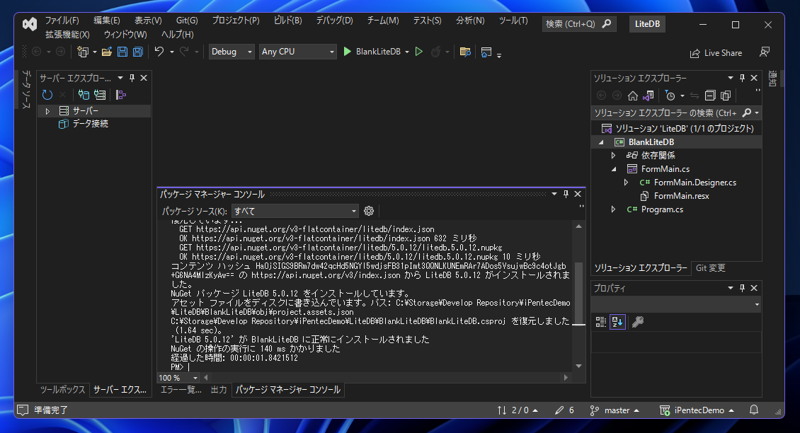Expand the 依存関係 node
Viewport: 800px width, 433px height.
tap(614, 156)
